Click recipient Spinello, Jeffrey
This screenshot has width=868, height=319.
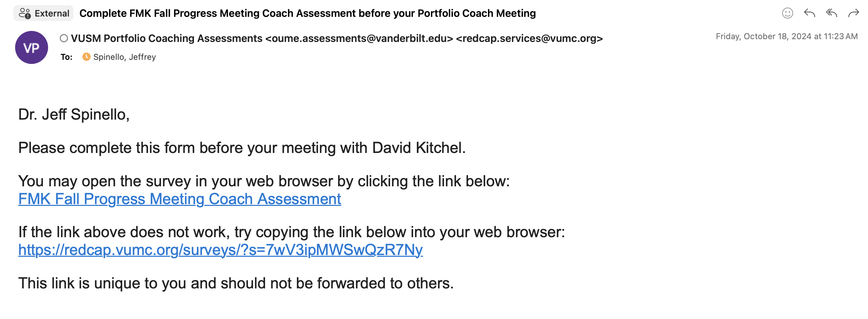[x=125, y=57]
